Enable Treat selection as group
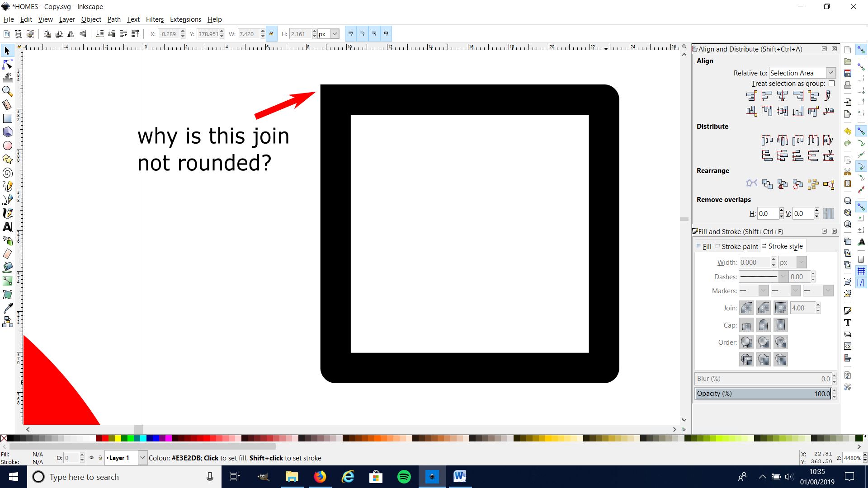Viewport: 868px width, 488px height. pyautogui.click(x=832, y=84)
